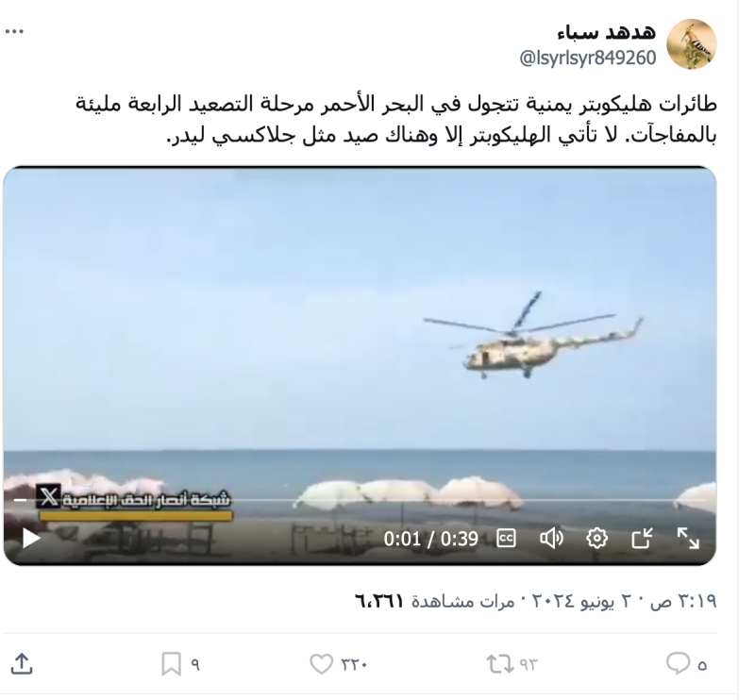Repost this tweet with retweet icon

click(x=498, y=663)
